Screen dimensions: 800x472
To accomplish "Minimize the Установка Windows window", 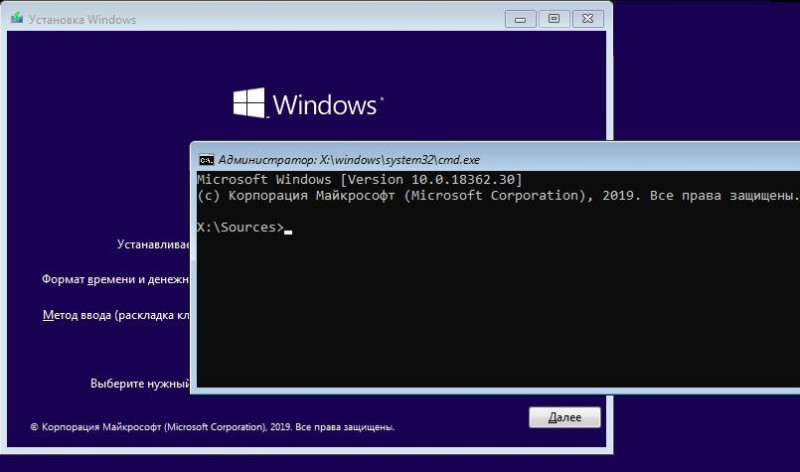I will (520, 19).
